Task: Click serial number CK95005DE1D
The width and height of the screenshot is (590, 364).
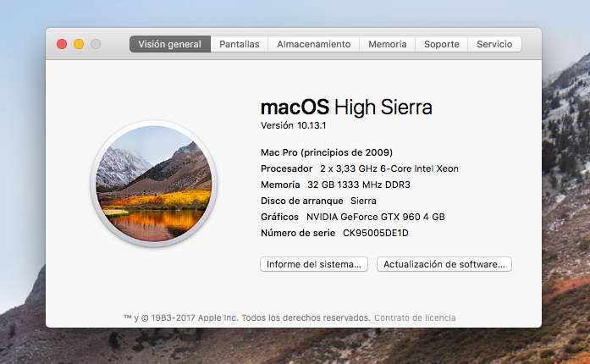Action: point(376,233)
